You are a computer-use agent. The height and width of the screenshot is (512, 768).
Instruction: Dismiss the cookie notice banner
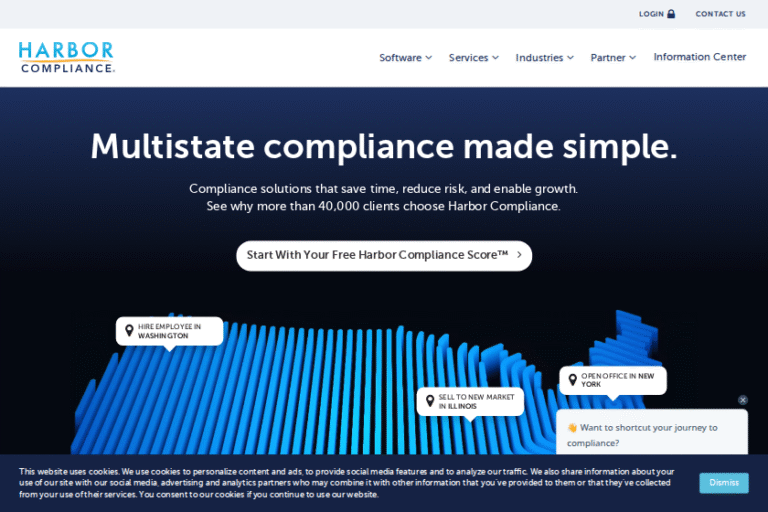tap(723, 482)
